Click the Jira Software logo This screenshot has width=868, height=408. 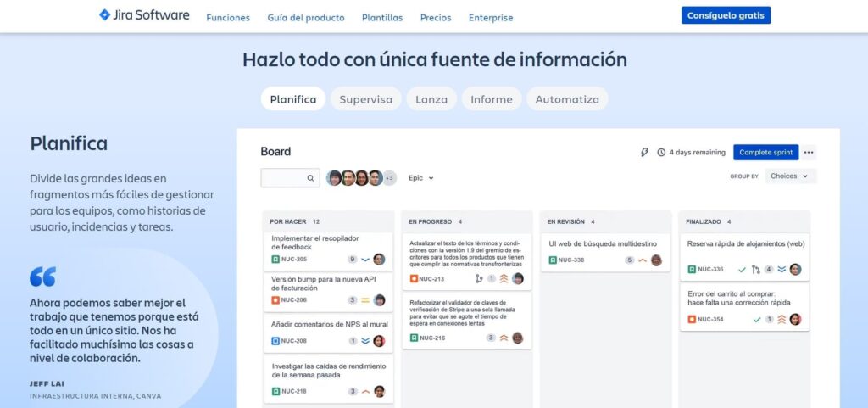[x=144, y=15]
